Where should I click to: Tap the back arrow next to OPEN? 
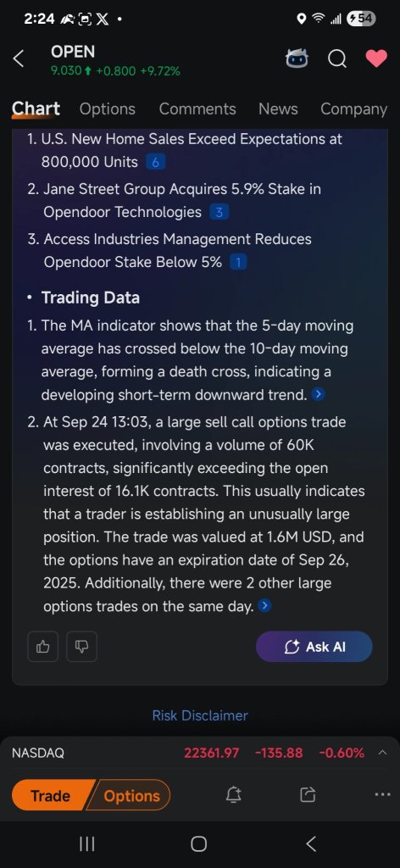tap(19, 58)
